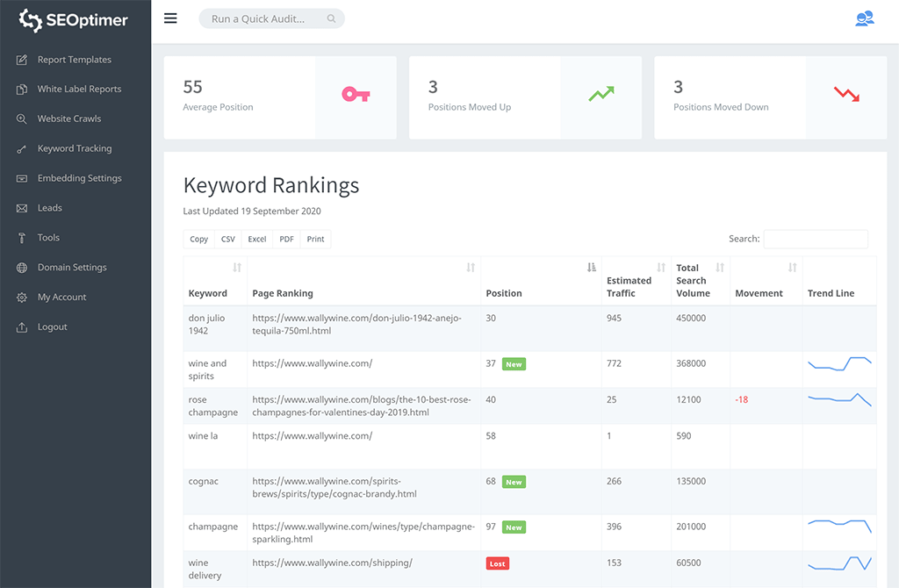899x588 pixels.
Task: Open the wallywine.com shipping page link
Action: (x=332, y=563)
